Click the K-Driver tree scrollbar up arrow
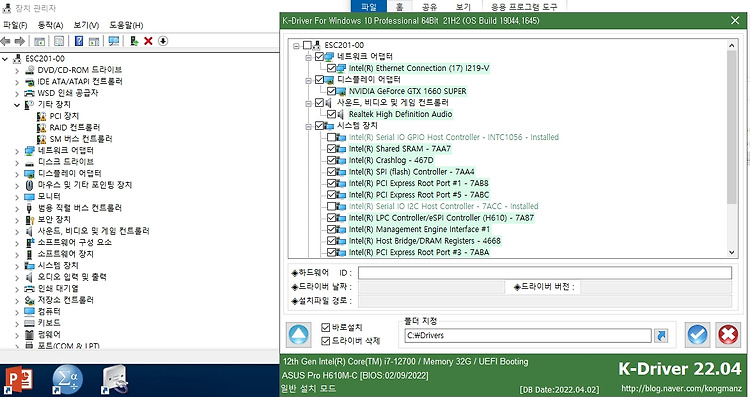The height and width of the screenshot is (397, 750). tap(731, 45)
